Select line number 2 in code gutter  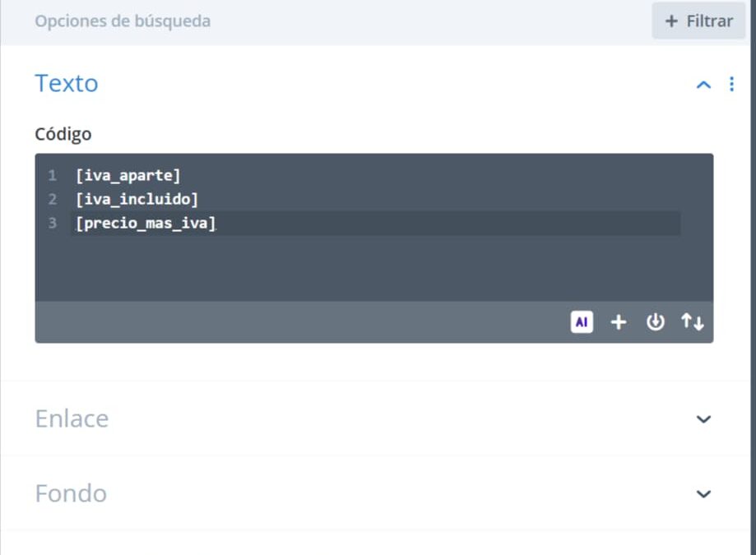52,199
